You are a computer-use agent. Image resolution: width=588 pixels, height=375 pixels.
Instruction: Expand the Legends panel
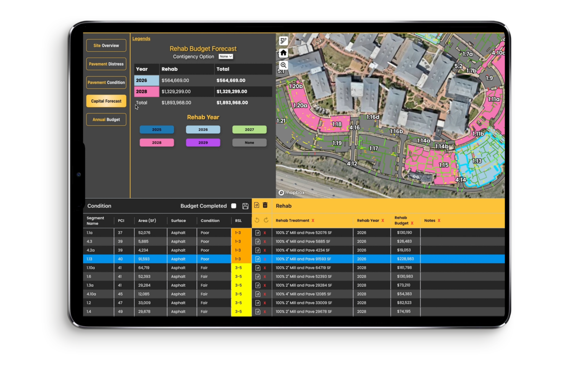click(141, 38)
